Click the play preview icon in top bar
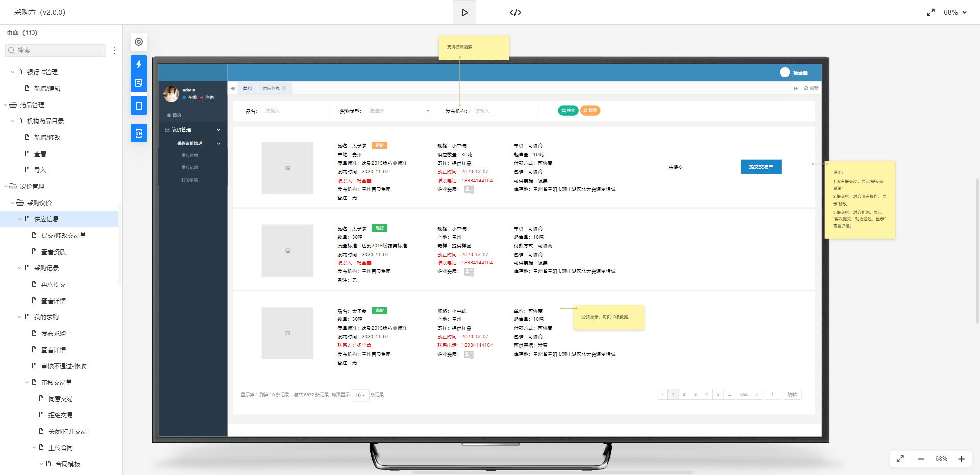980x475 pixels. [464, 12]
